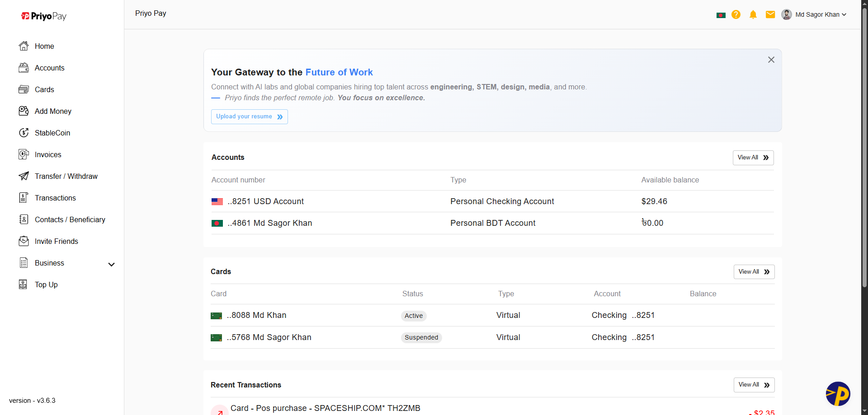Image resolution: width=868 pixels, height=415 pixels.
Task: Open the Md Sagor Khan profile dropdown
Action: (817, 14)
